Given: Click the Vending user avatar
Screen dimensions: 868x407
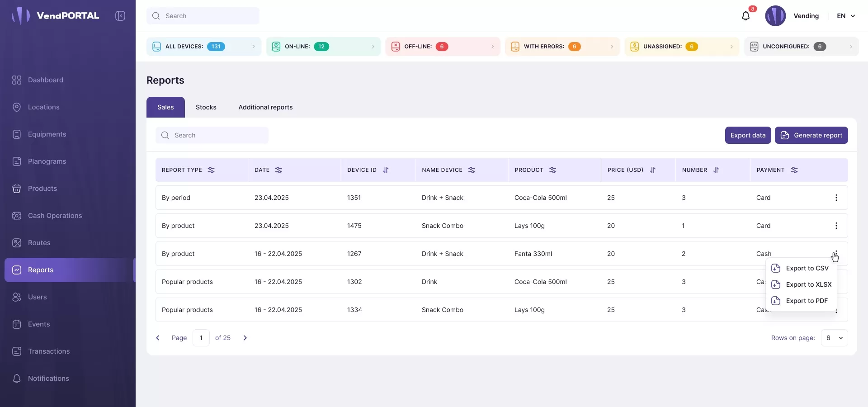Looking at the screenshot, I should (x=775, y=16).
